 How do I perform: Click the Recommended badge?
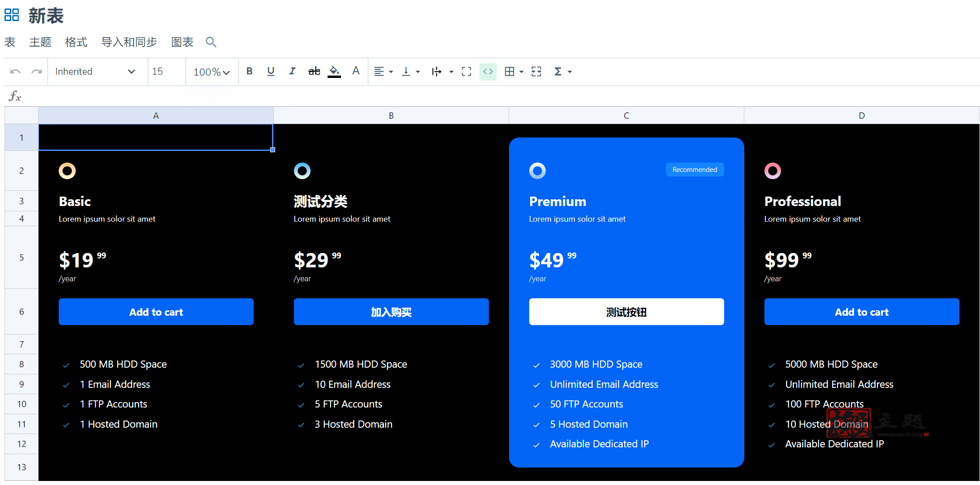pyautogui.click(x=695, y=170)
